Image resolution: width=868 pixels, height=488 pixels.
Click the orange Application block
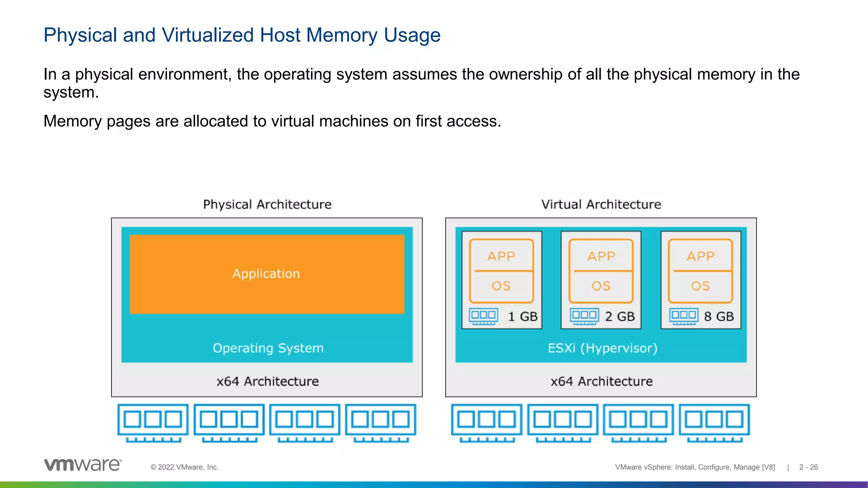click(267, 274)
